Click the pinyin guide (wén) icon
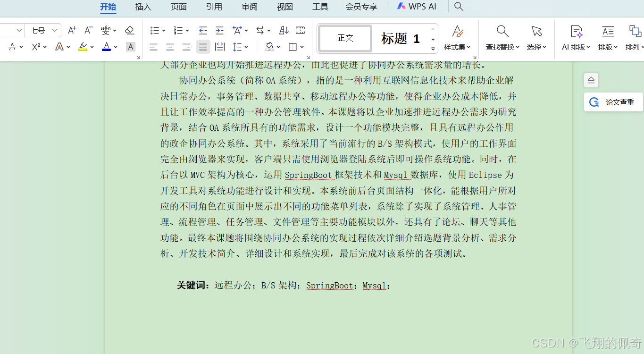 tap(106, 30)
